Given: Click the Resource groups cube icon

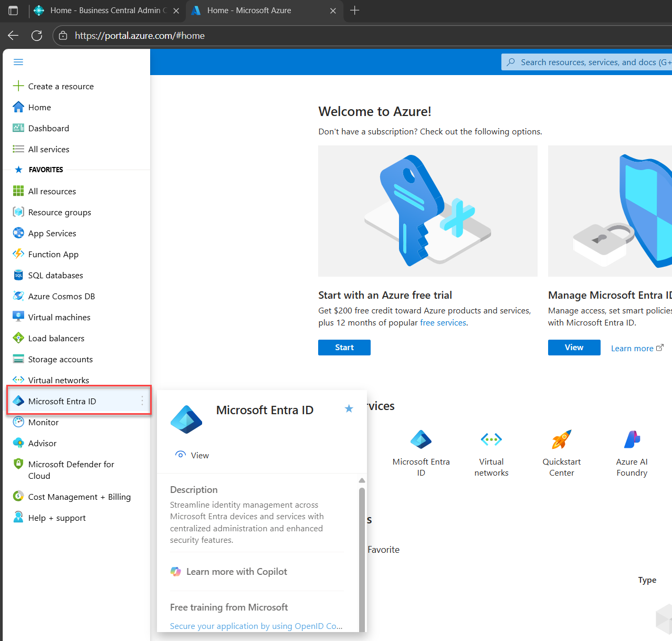Looking at the screenshot, I should 18,212.
